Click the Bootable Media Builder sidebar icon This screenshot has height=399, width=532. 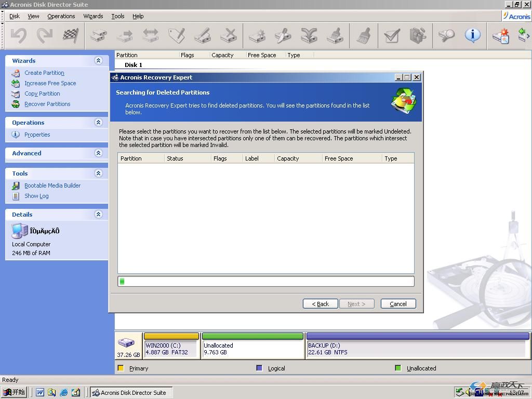[16, 185]
